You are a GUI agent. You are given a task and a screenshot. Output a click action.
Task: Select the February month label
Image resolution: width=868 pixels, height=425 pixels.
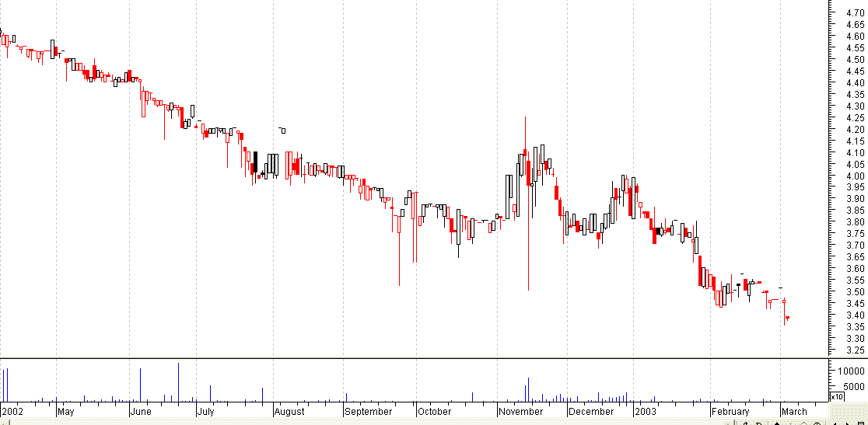point(730,412)
